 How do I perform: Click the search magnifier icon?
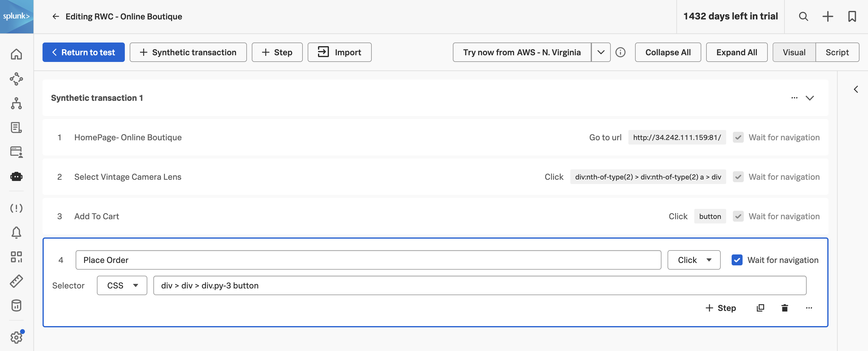(x=803, y=16)
